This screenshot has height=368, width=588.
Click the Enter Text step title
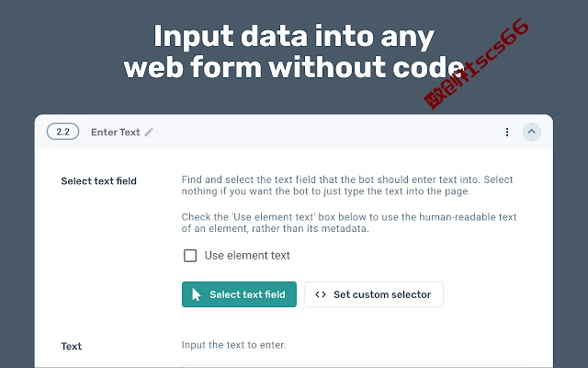(116, 132)
